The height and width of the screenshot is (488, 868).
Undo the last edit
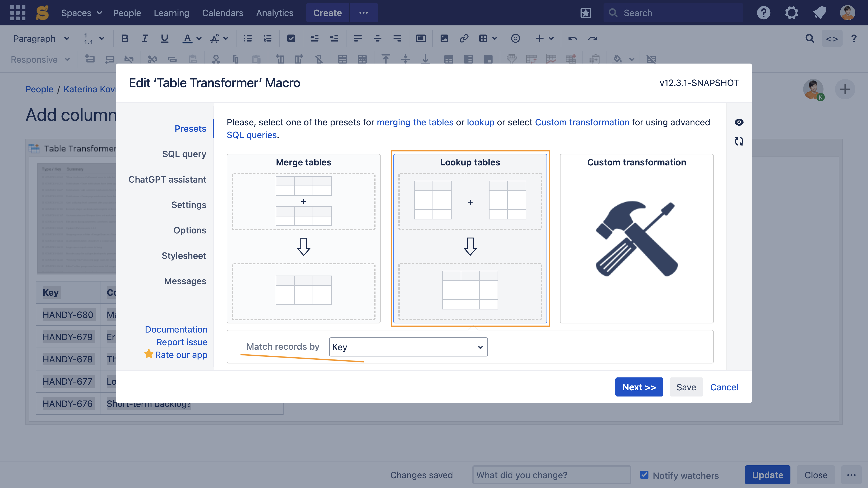click(x=573, y=38)
